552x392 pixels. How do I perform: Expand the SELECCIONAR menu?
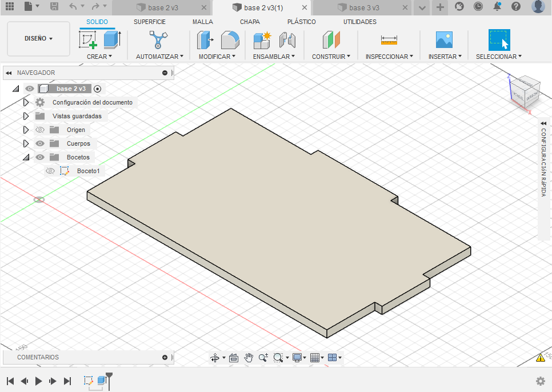click(x=499, y=57)
